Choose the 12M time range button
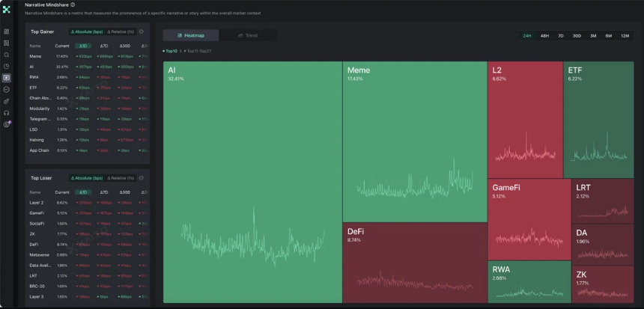Screen dimensions: 644x309 [x=625, y=36]
